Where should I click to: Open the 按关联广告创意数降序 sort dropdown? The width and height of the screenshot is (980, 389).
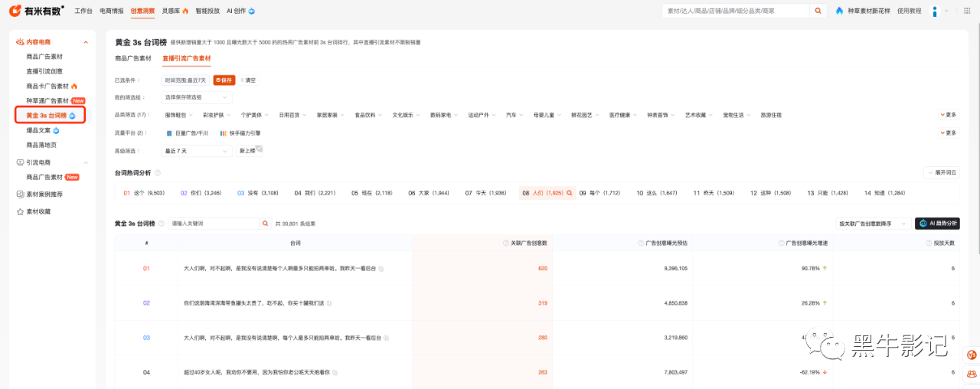[x=872, y=224]
